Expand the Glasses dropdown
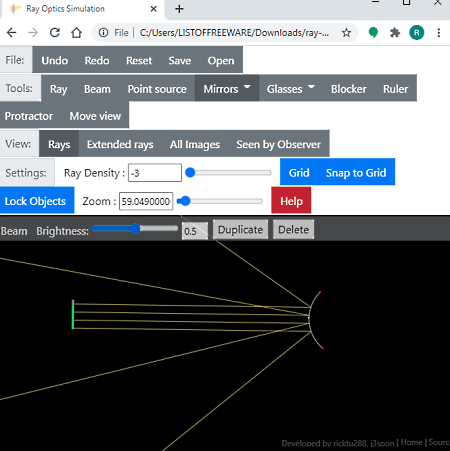 (x=290, y=88)
